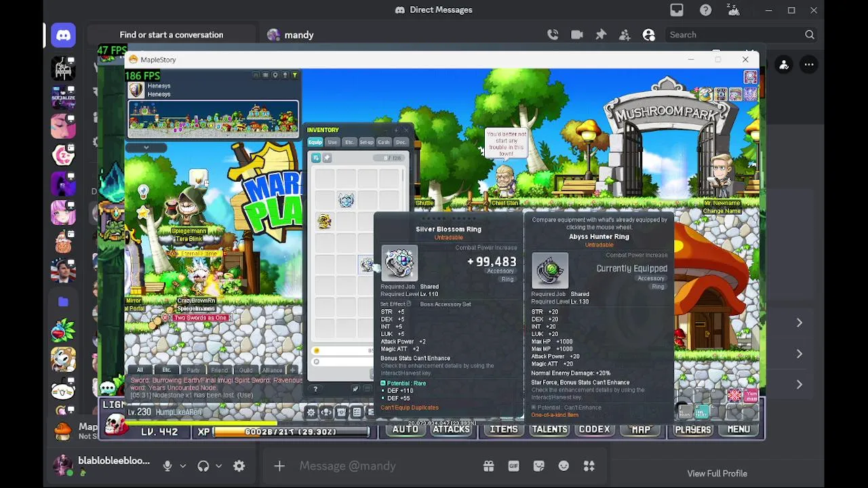Open 'Find or start a conversation'

(172, 35)
